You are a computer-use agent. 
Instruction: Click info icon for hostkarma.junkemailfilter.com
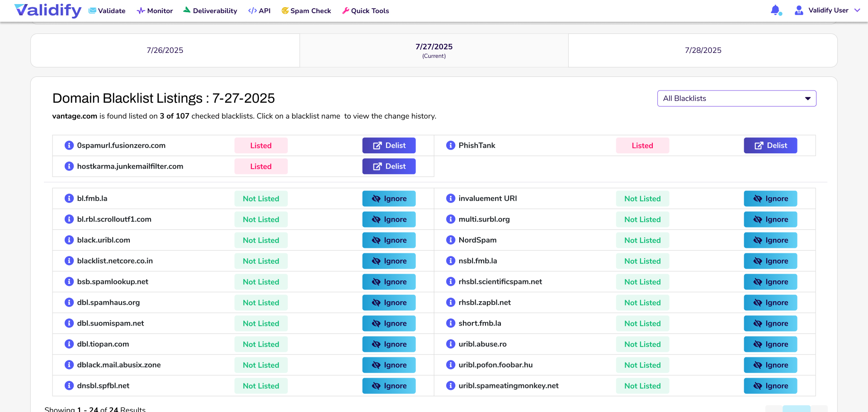point(69,166)
